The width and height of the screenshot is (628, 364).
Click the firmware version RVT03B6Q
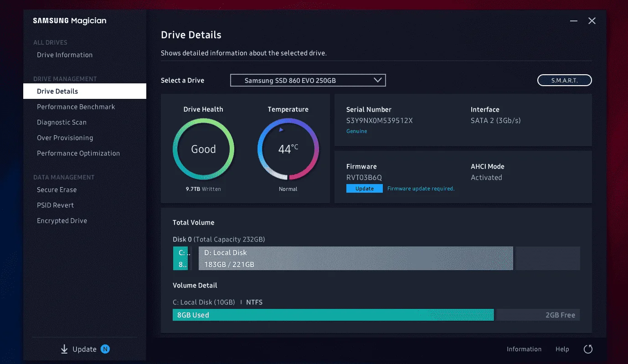(364, 178)
